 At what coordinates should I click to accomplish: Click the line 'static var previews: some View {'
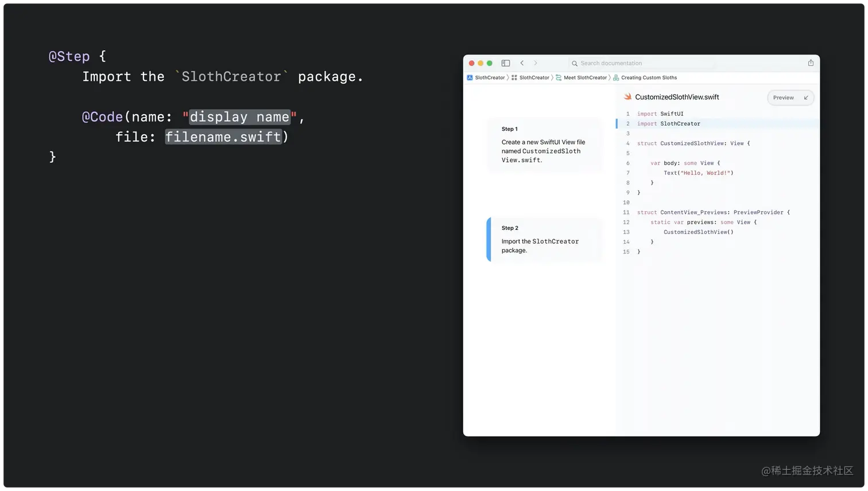(x=704, y=222)
